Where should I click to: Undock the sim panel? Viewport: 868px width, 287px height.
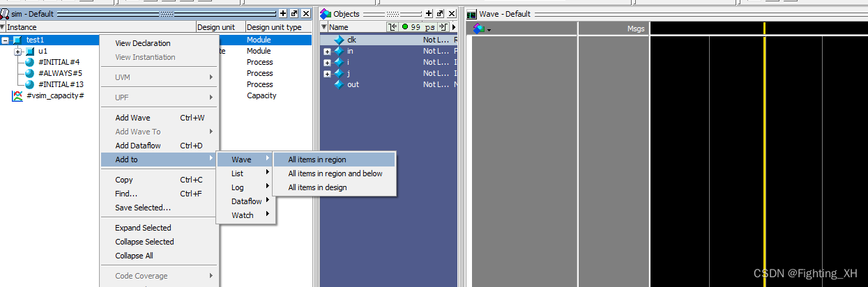point(294,13)
